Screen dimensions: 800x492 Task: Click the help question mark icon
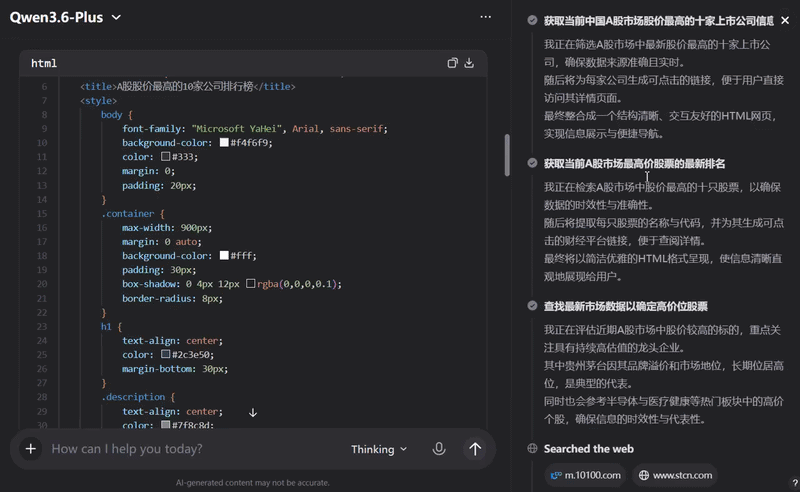point(781,482)
